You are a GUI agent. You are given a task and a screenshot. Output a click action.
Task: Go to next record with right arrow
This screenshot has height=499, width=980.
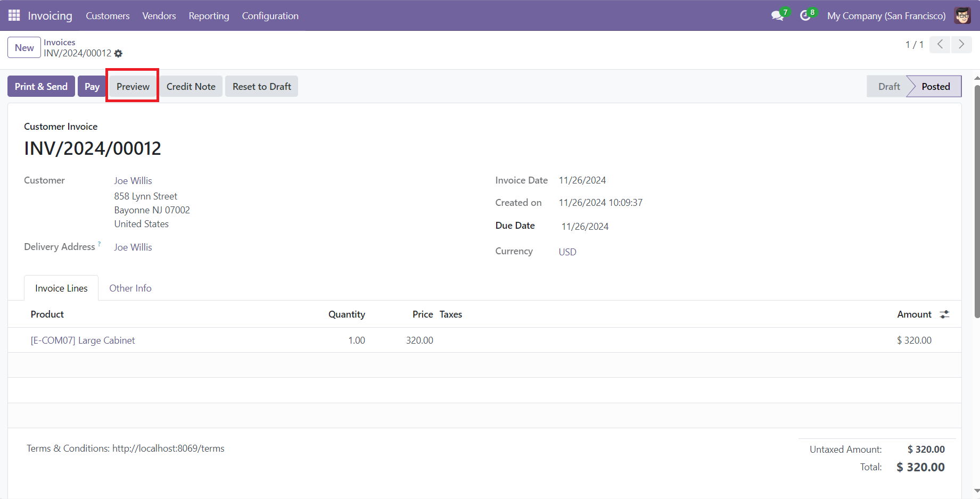(x=961, y=44)
